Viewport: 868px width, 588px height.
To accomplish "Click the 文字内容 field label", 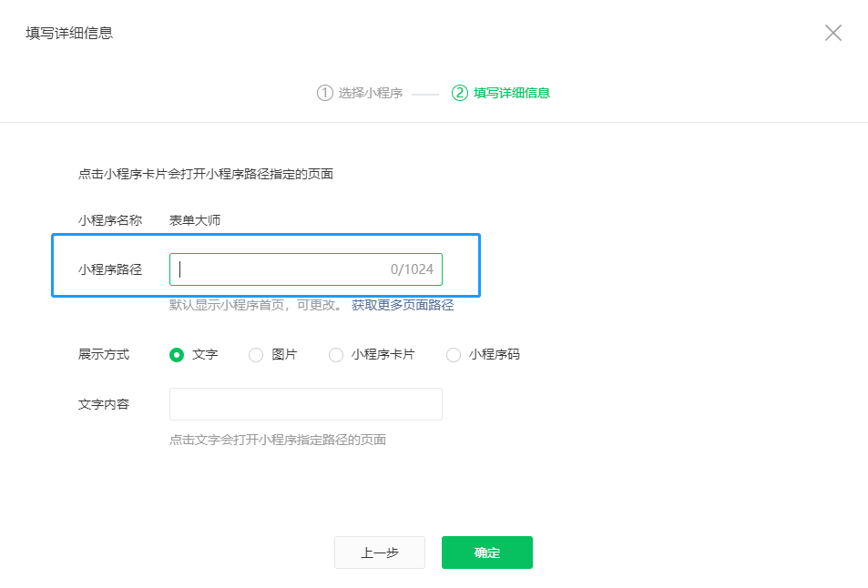I will [104, 404].
